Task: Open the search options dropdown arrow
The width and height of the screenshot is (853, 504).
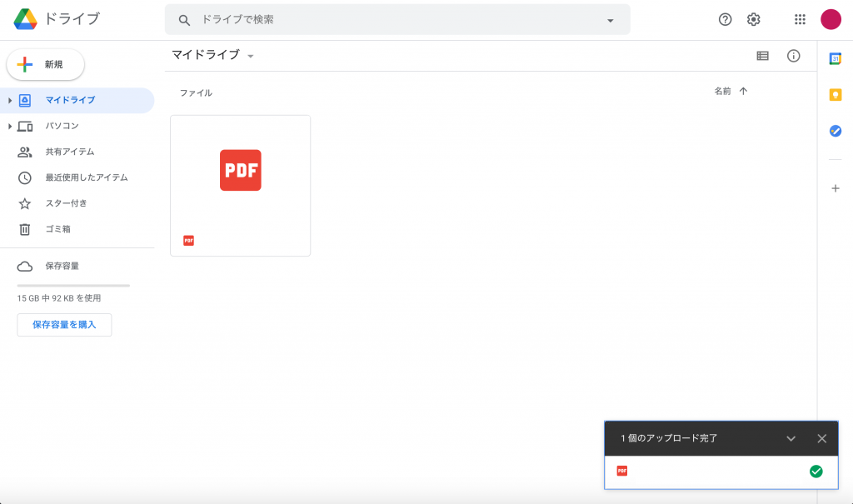Action: click(x=611, y=20)
